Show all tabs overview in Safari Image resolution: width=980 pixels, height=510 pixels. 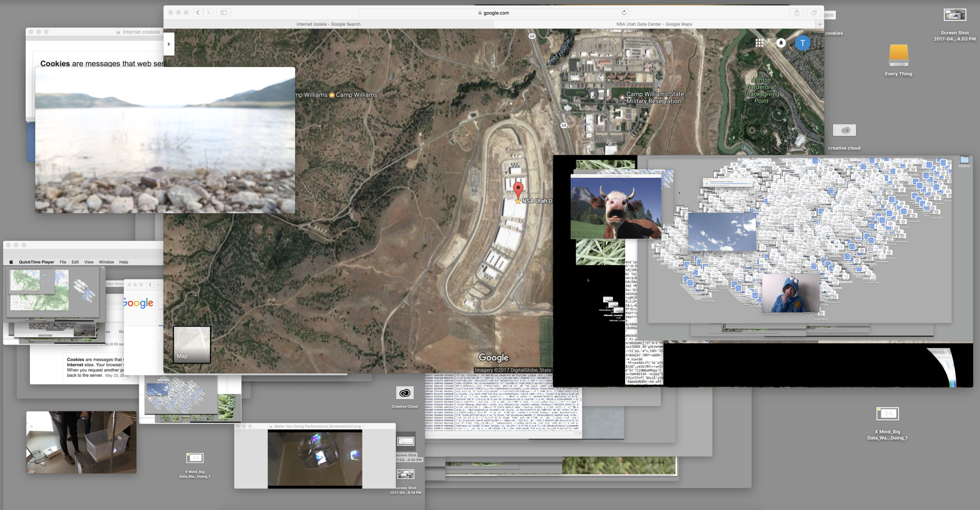[814, 13]
